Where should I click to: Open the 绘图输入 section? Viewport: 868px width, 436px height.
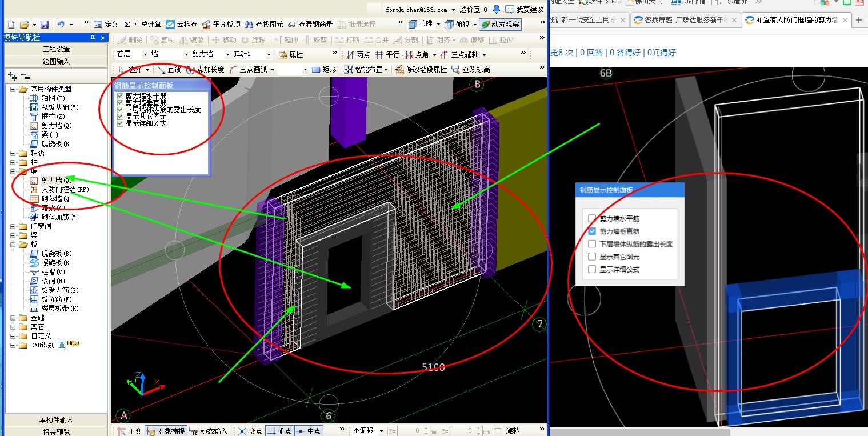coord(56,61)
